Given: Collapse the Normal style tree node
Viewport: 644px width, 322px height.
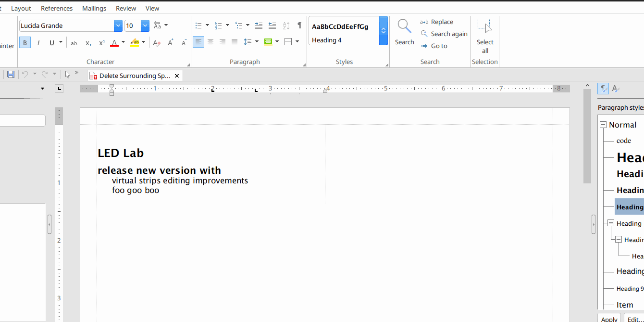Looking at the screenshot, I should point(603,125).
